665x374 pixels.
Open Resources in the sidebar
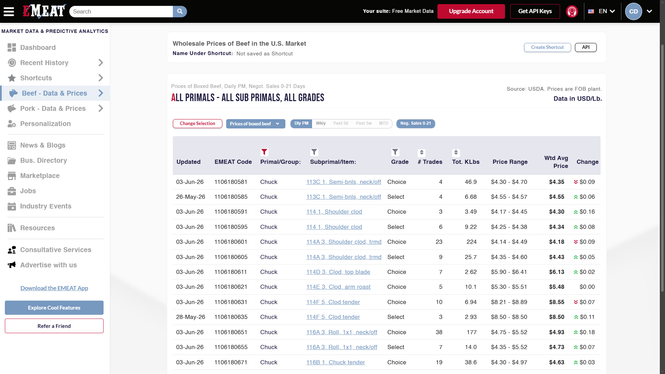(37, 228)
